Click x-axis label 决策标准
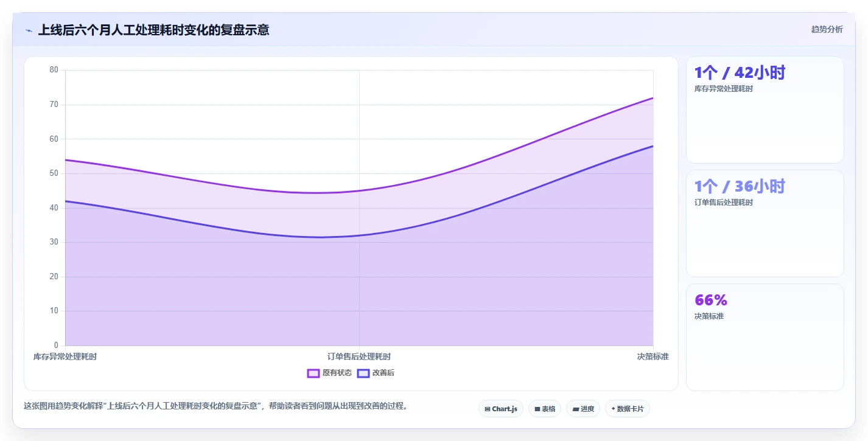868x441 pixels. 653,356
